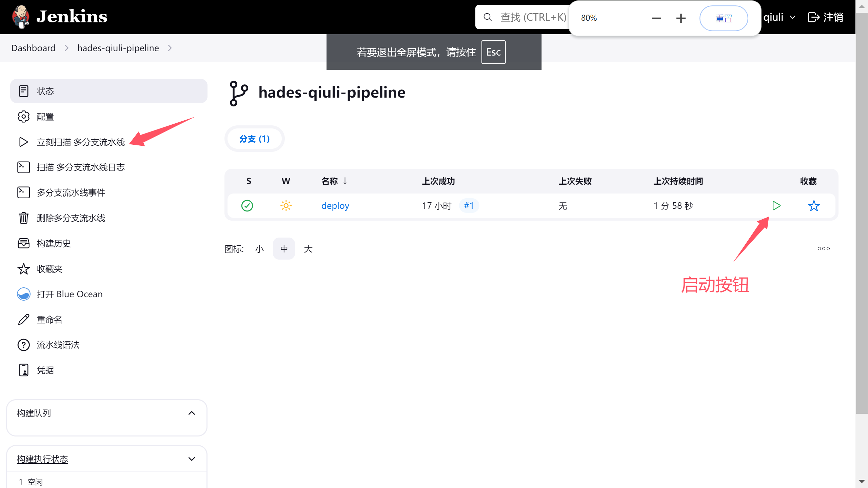Open 凭据 credentials sidebar item
This screenshot has width=868, height=488.
23,370
